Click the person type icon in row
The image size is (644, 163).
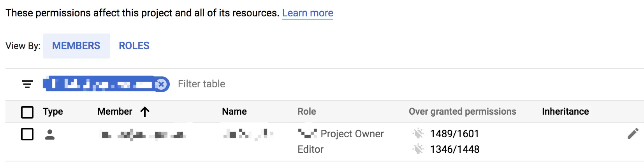click(x=49, y=135)
